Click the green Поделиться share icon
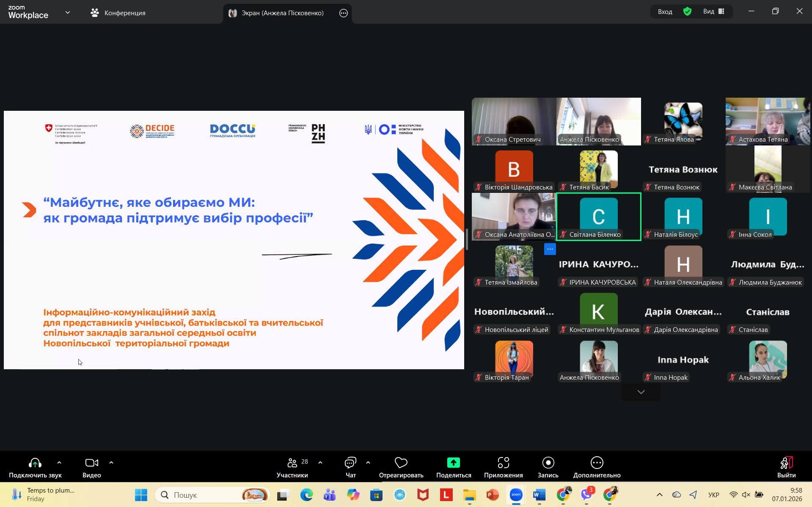 453,463
